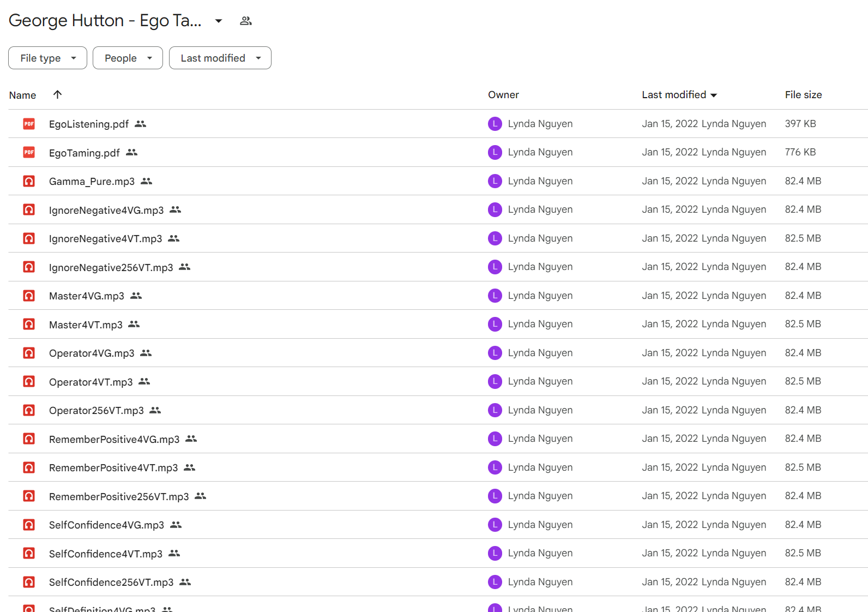Image resolution: width=868 pixels, height=612 pixels.
Task: Select the Master4VG.mp3 file name
Action: click(x=87, y=296)
